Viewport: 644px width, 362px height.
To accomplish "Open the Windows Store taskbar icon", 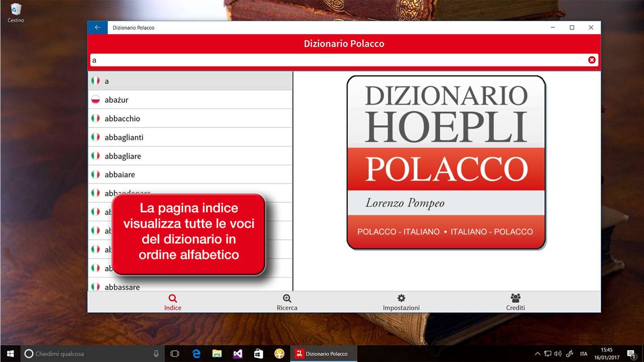I will [258, 354].
